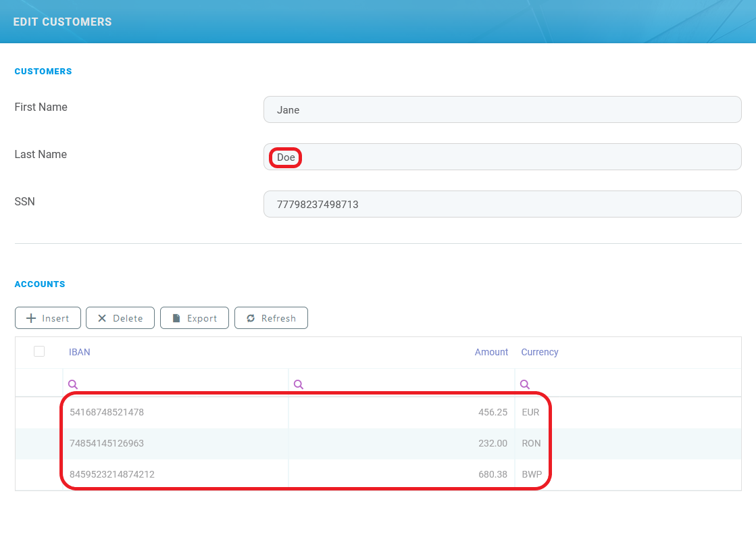Click the X icon on Delete

click(102, 318)
